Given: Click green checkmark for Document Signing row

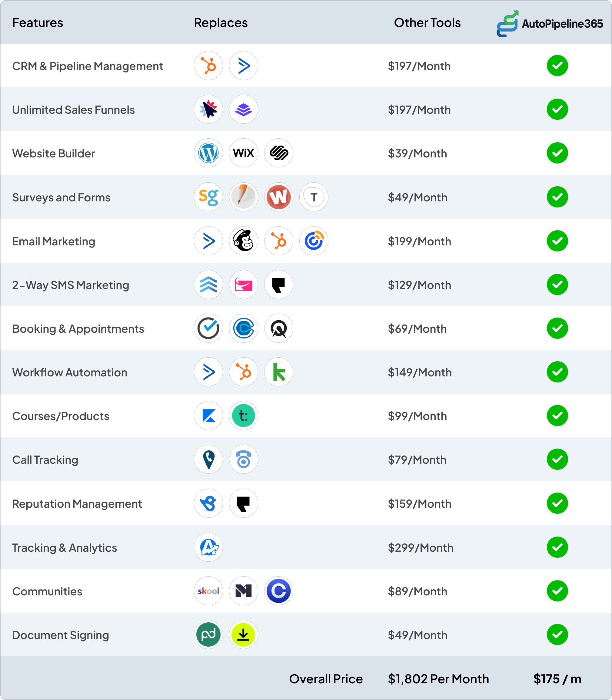Looking at the screenshot, I should point(557,635).
